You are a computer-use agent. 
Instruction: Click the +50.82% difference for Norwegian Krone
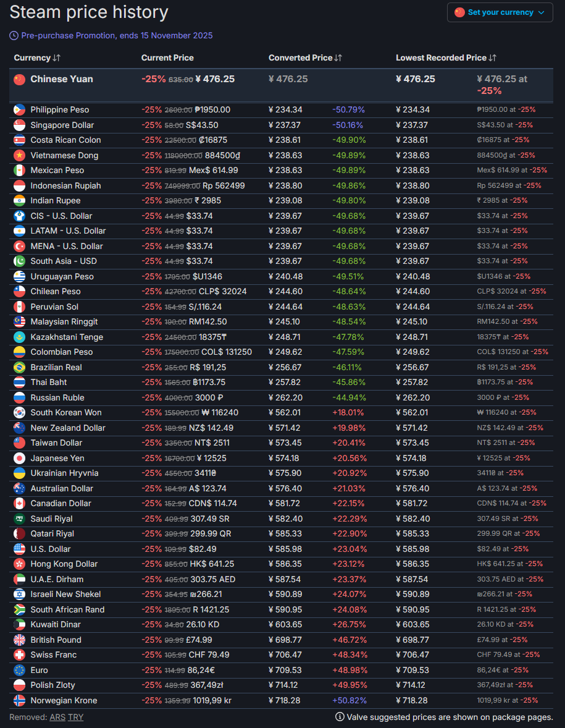click(349, 700)
